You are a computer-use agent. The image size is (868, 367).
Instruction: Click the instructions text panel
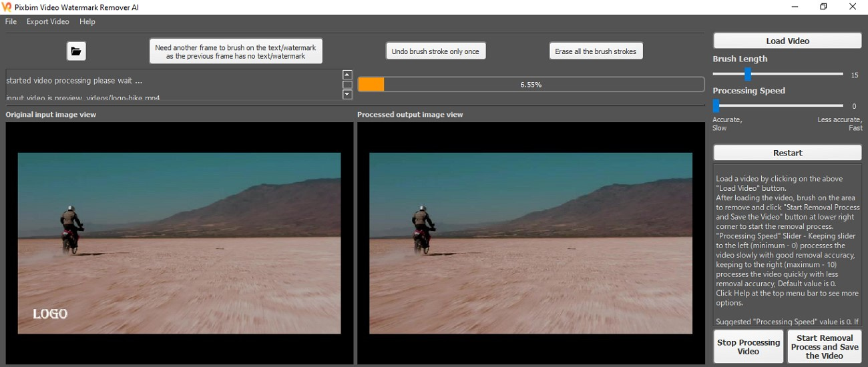[x=787, y=246]
